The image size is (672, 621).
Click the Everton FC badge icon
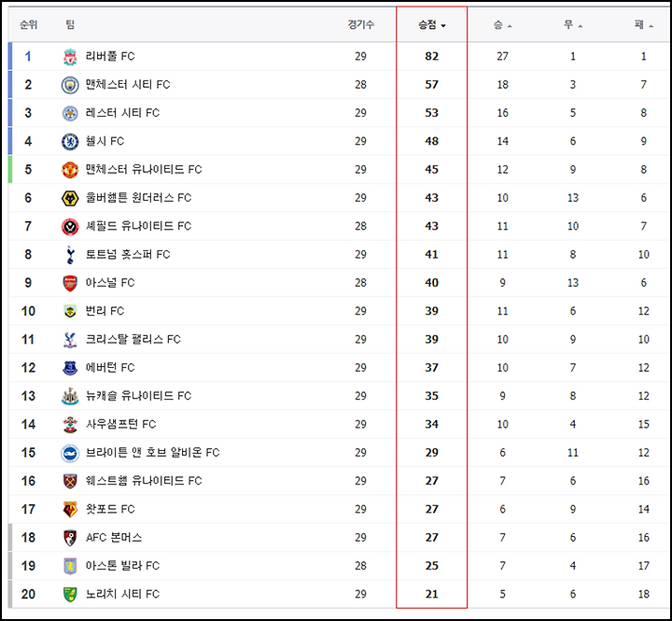(x=70, y=368)
